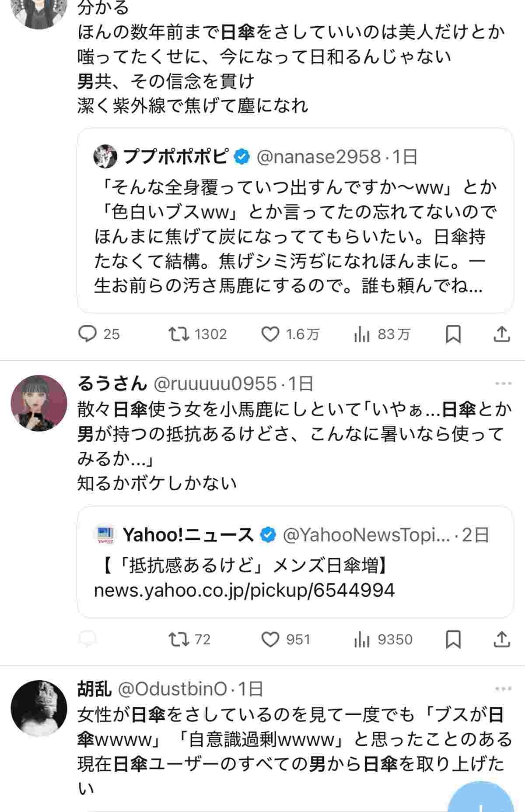Screen dimensions: 525x812
Task: Retweet the post with 1302 retweets
Action: click(179, 334)
